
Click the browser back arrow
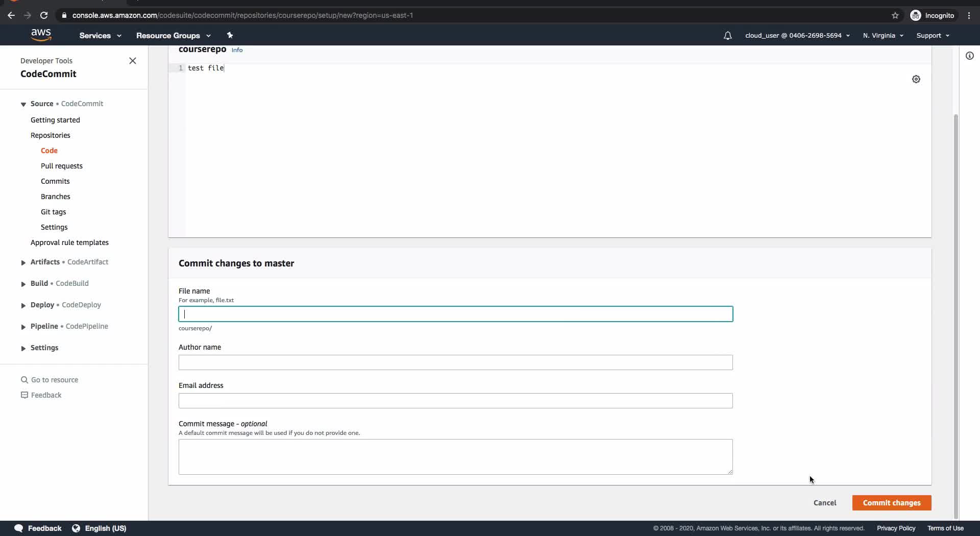tap(11, 15)
